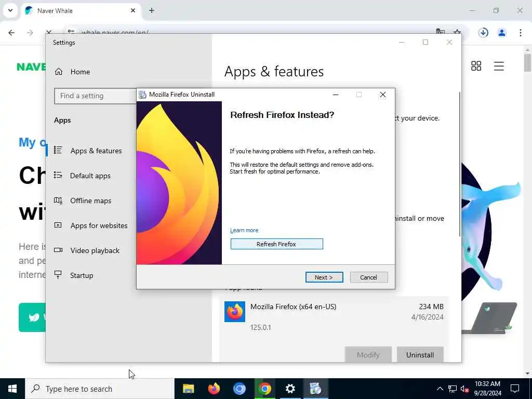Click the translate page icon

tap(441, 32)
